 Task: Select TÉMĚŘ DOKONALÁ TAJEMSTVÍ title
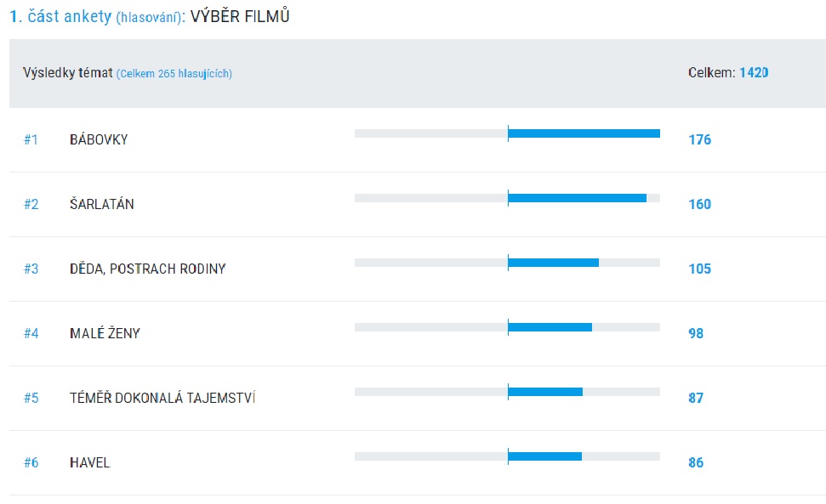(162, 398)
